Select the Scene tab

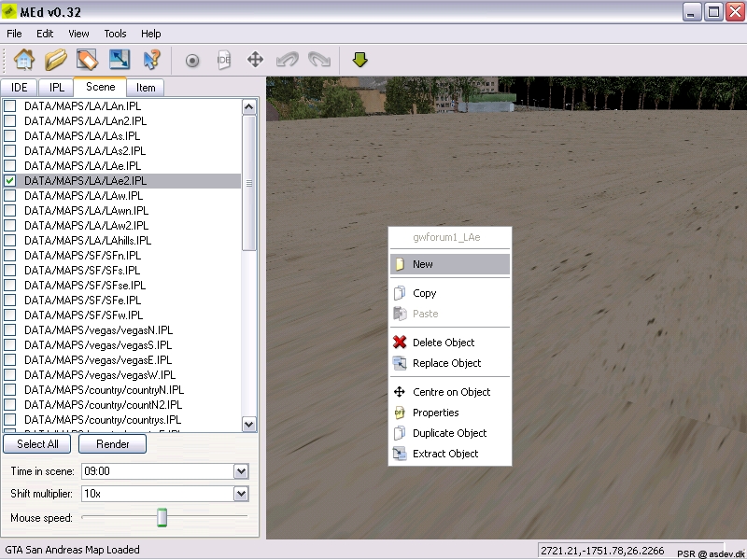tap(101, 87)
